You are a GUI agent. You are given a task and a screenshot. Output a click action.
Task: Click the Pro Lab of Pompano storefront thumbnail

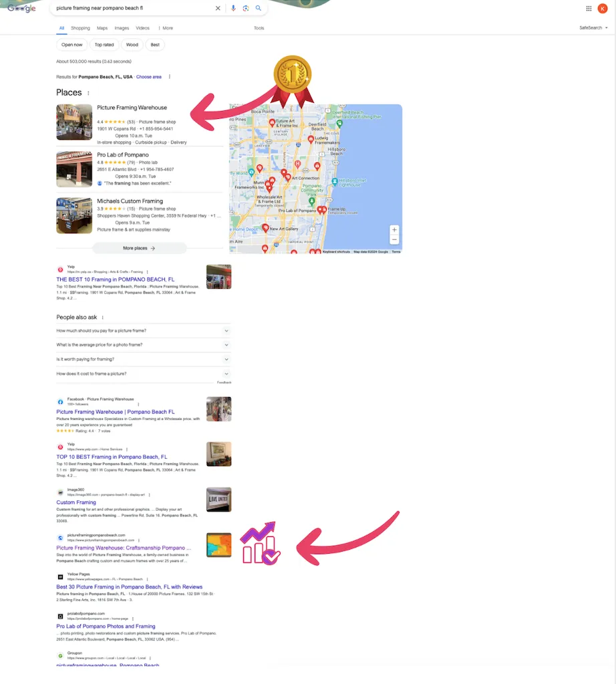coord(74,169)
